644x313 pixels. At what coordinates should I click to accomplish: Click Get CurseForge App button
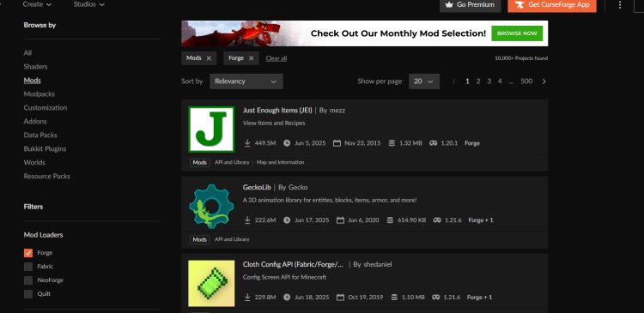tap(552, 5)
